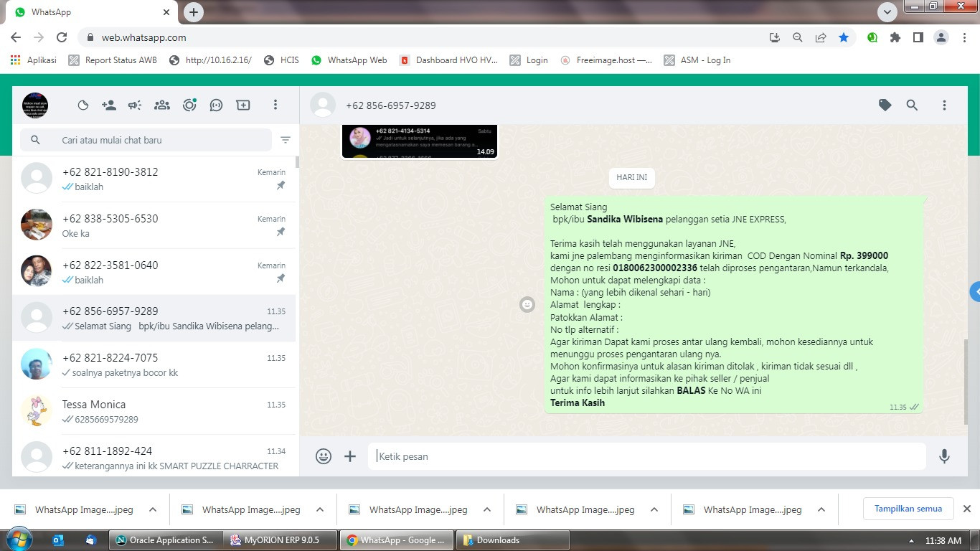980x551 pixels.
Task: Open chat with +62 821-8224-7075
Action: click(x=154, y=364)
